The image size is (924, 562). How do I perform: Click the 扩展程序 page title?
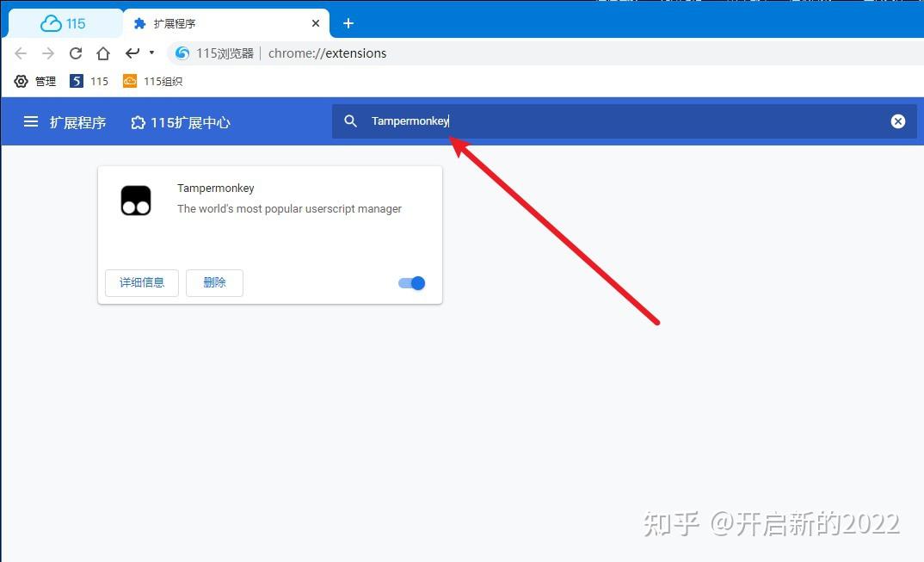pos(77,122)
